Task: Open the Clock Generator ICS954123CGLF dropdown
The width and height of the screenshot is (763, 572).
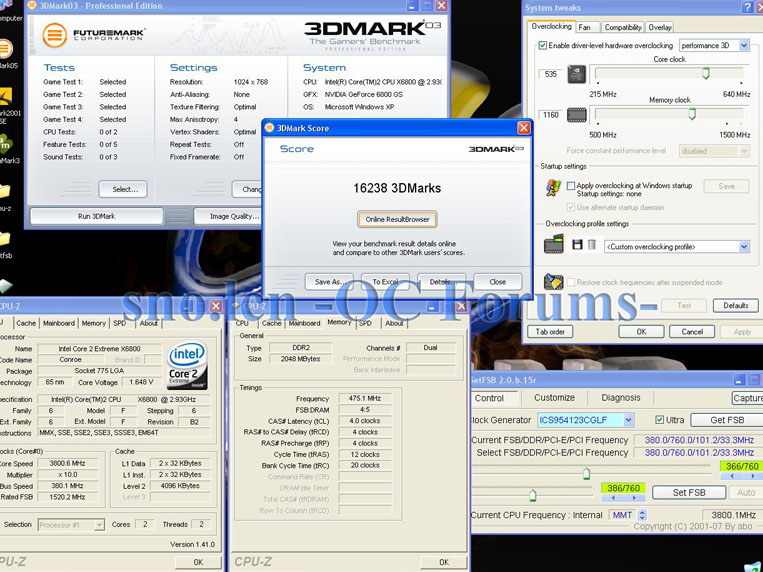Action: click(628, 420)
